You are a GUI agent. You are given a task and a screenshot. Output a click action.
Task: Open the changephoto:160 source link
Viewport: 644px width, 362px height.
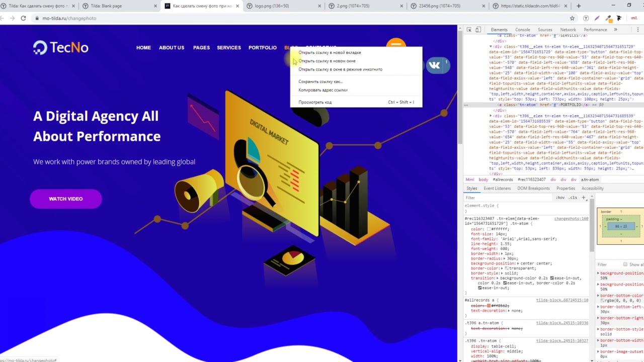[x=571, y=219]
